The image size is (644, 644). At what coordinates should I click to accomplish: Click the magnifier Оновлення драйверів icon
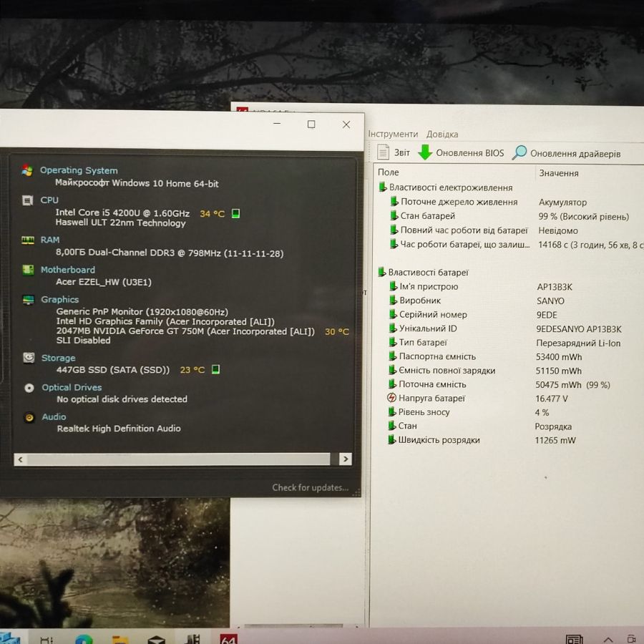pos(519,152)
